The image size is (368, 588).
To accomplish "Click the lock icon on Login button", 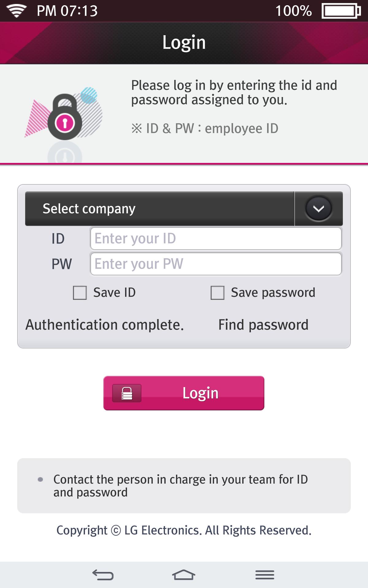I will pyautogui.click(x=127, y=393).
